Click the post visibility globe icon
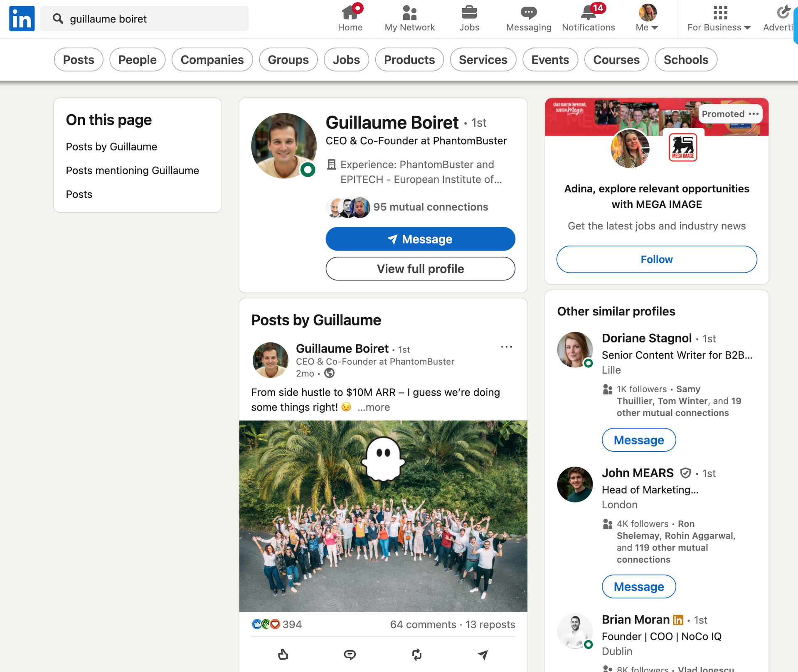Viewport: 798px width, 672px height. coord(329,373)
